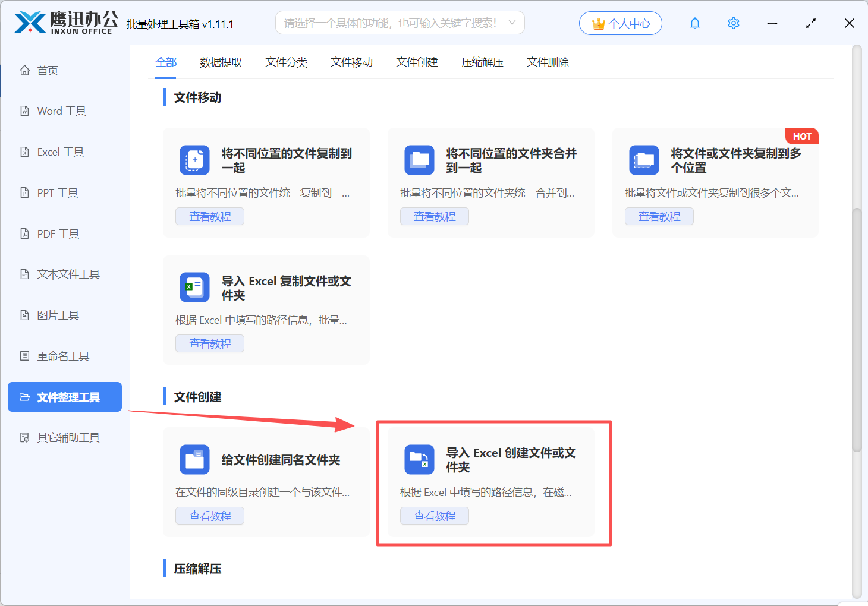This screenshot has height=606, width=868.
Task: Switch to the 压缩解压 tab
Action: pyautogui.click(x=482, y=62)
